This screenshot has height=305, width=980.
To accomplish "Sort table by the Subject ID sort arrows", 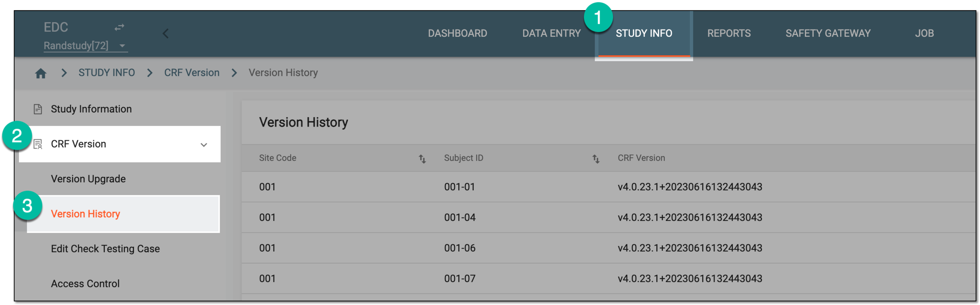I will coord(596,159).
